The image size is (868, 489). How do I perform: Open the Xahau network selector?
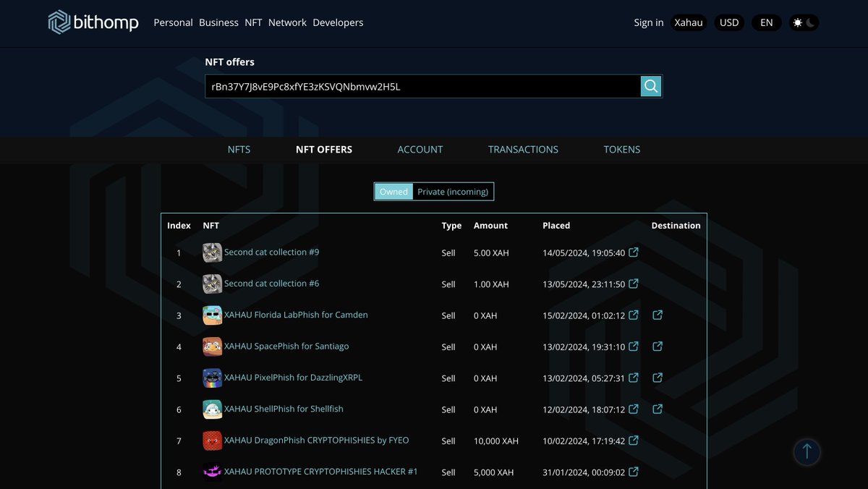(x=689, y=22)
